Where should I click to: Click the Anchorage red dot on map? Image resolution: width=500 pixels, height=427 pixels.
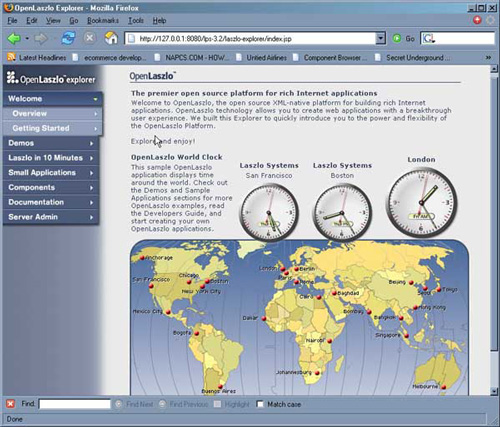(x=142, y=258)
